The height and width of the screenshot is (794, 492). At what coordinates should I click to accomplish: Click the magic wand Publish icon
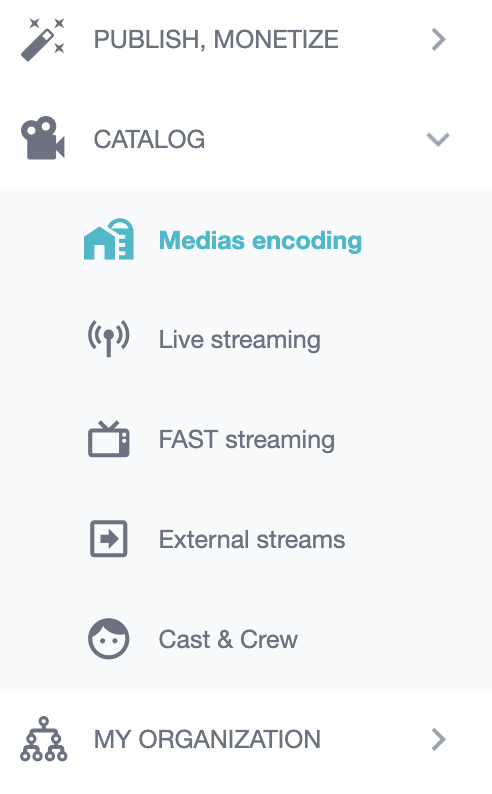click(43, 39)
